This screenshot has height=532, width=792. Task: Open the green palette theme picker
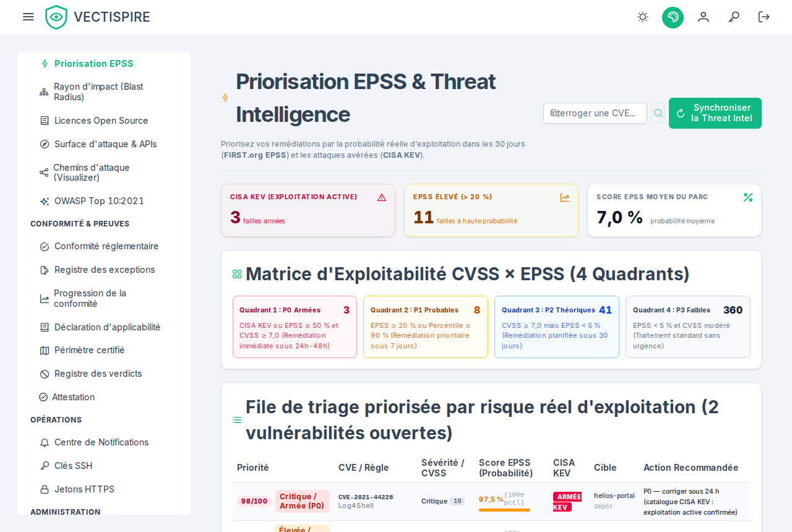[673, 17]
